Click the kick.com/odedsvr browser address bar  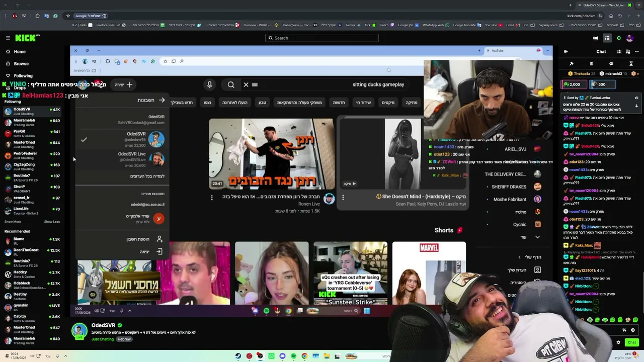point(581,16)
